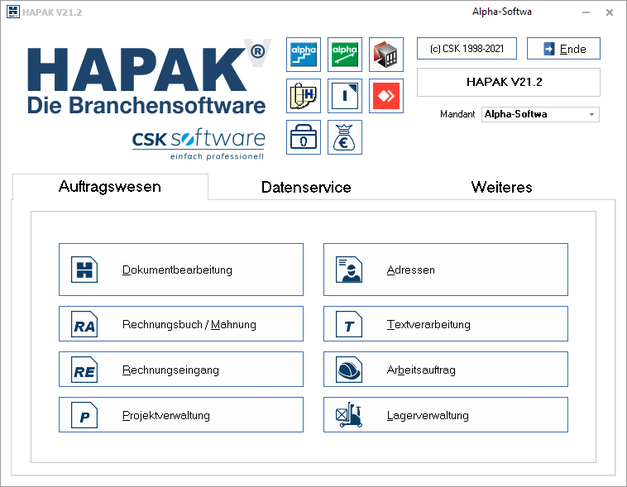
Task: Click the HAPAK V21.2 version button
Action: coord(509,82)
